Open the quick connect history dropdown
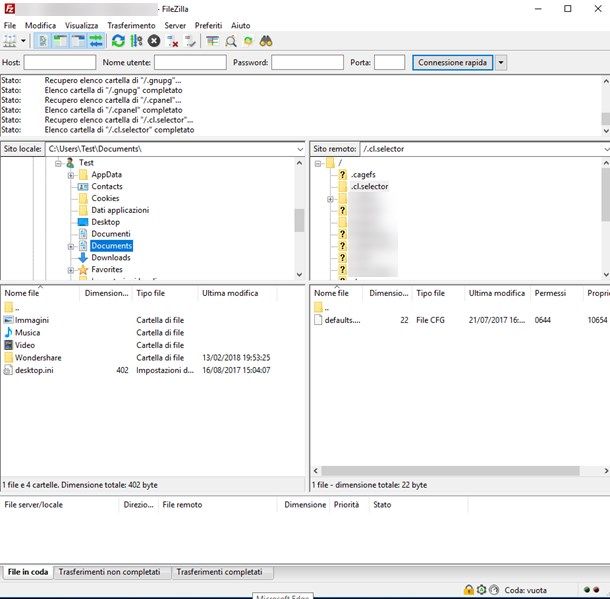This screenshot has width=610, height=599. click(501, 63)
